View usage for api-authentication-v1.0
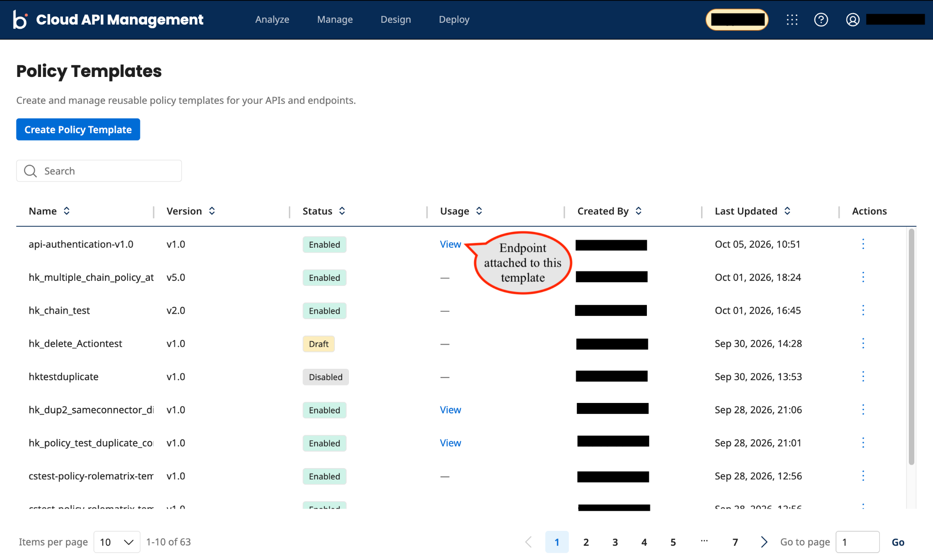Image resolution: width=933 pixels, height=560 pixels. tap(451, 244)
